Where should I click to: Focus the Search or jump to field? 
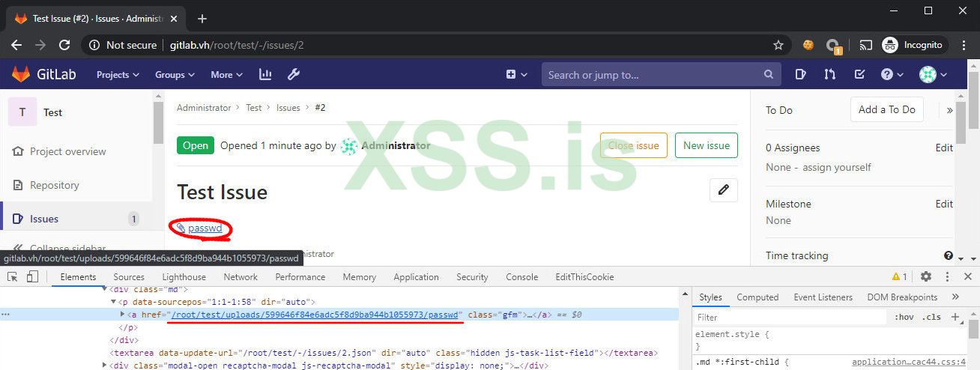661,74
